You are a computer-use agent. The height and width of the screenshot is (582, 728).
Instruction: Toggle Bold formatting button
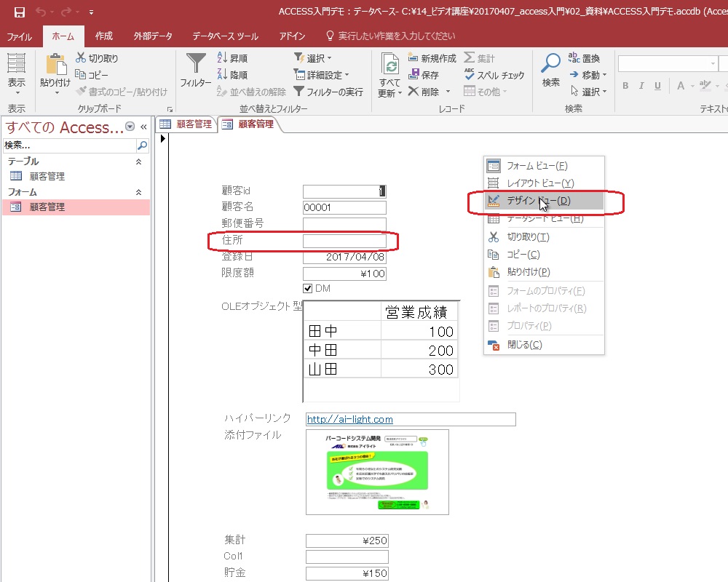(x=626, y=86)
